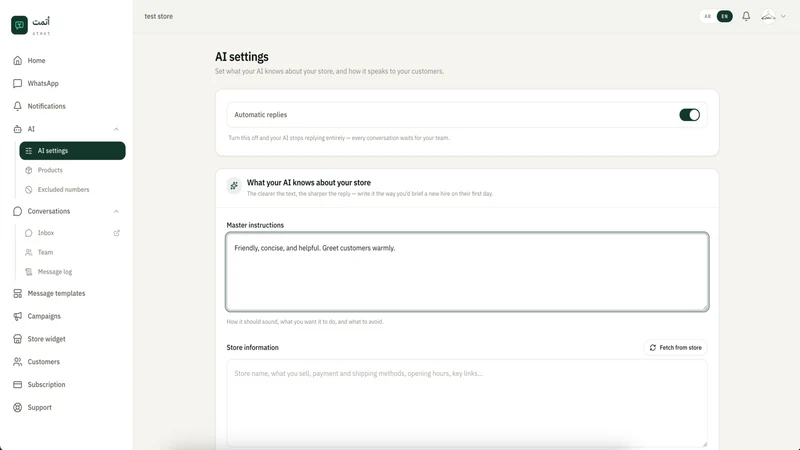The image size is (800, 450).
Task: Open the Customers page
Action: pos(43,362)
